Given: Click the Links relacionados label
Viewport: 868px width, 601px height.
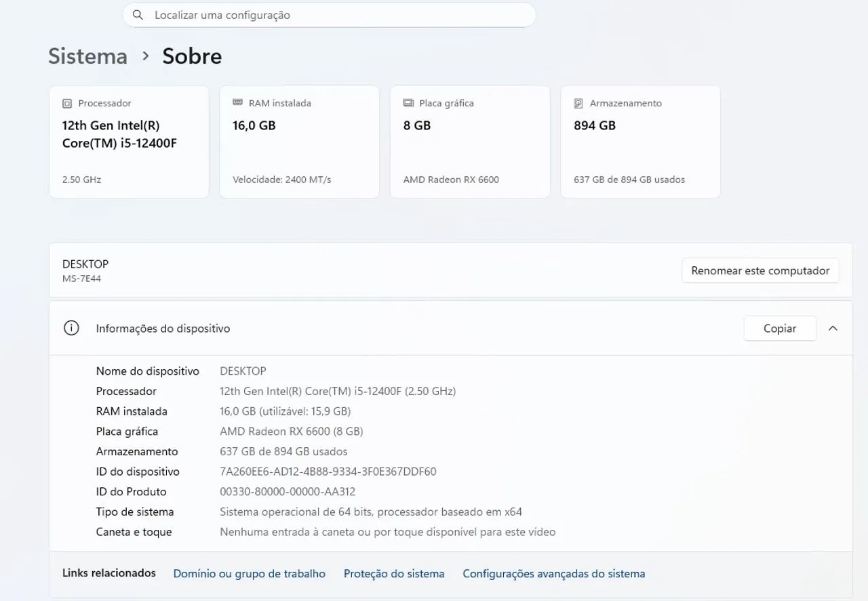Looking at the screenshot, I should [109, 573].
